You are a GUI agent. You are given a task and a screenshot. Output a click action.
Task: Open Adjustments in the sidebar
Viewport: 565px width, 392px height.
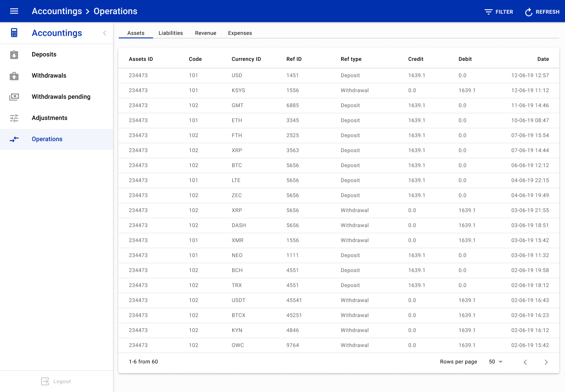[x=56, y=118]
